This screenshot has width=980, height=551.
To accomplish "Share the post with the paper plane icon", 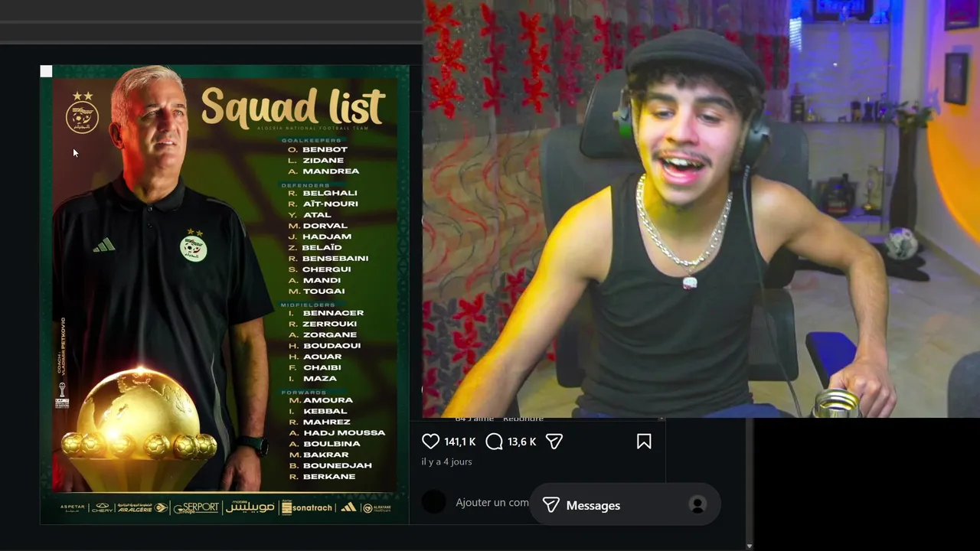I will point(554,442).
